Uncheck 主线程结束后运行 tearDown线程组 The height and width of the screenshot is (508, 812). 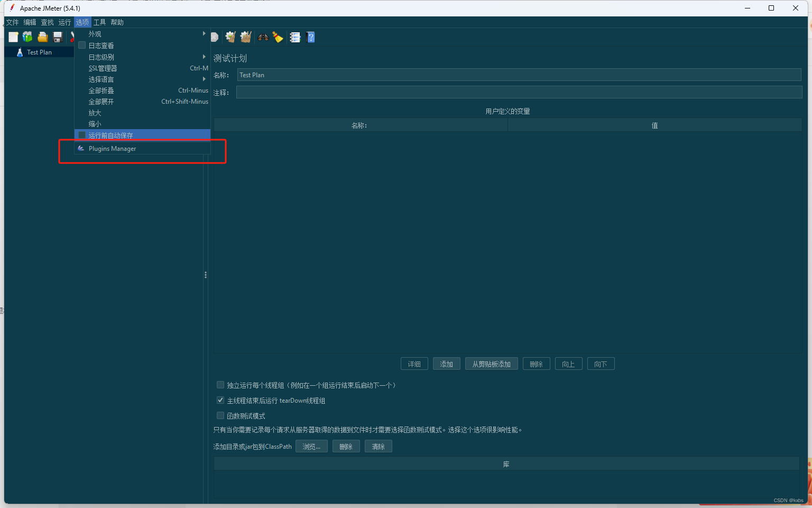[x=220, y=401]
